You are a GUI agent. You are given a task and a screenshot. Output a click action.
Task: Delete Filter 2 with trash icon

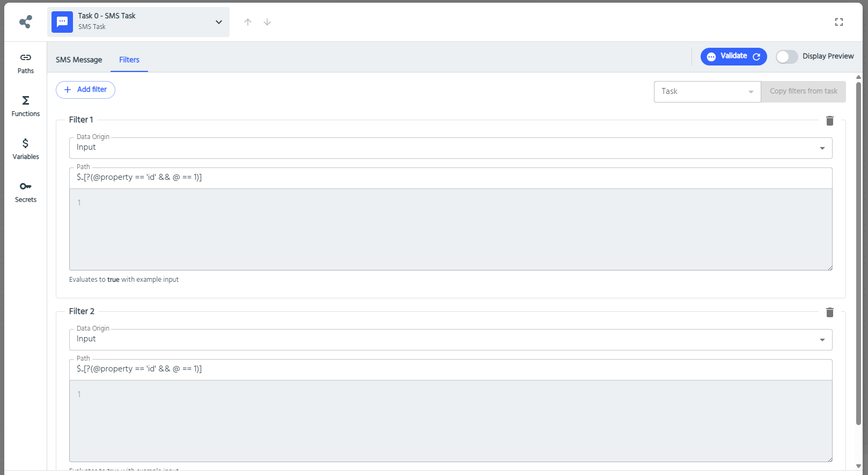pyautogui.click(x=829, y=312)
